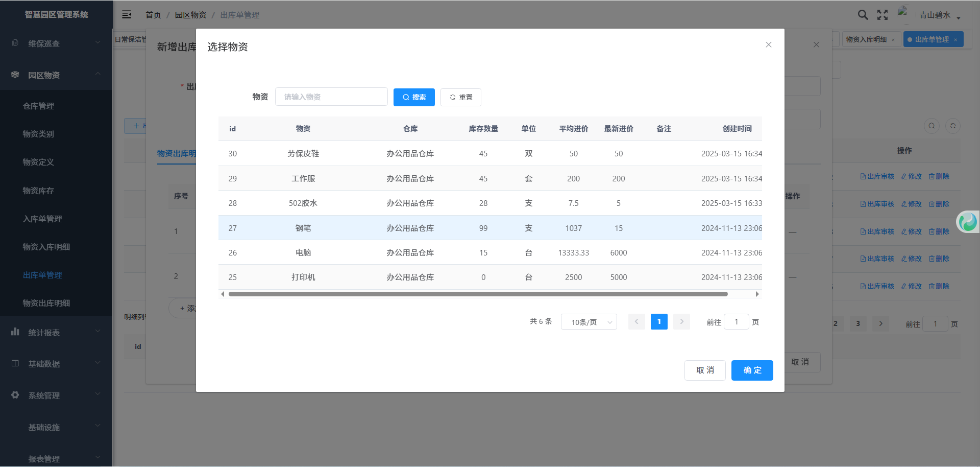
Task: Switch to the 物资入库明细 tab
Action: click(x=866, y=39)
